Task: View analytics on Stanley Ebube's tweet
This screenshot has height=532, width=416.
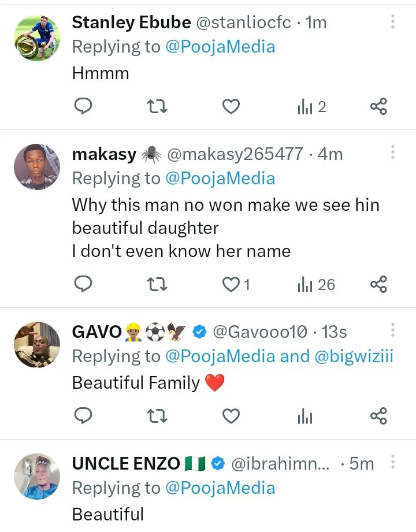Action: (311, 107)
